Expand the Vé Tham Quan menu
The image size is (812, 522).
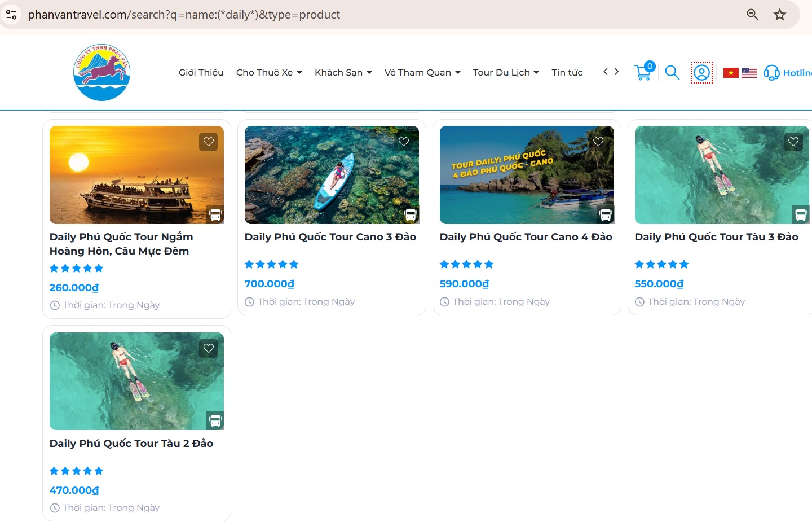tap(422, 72)
